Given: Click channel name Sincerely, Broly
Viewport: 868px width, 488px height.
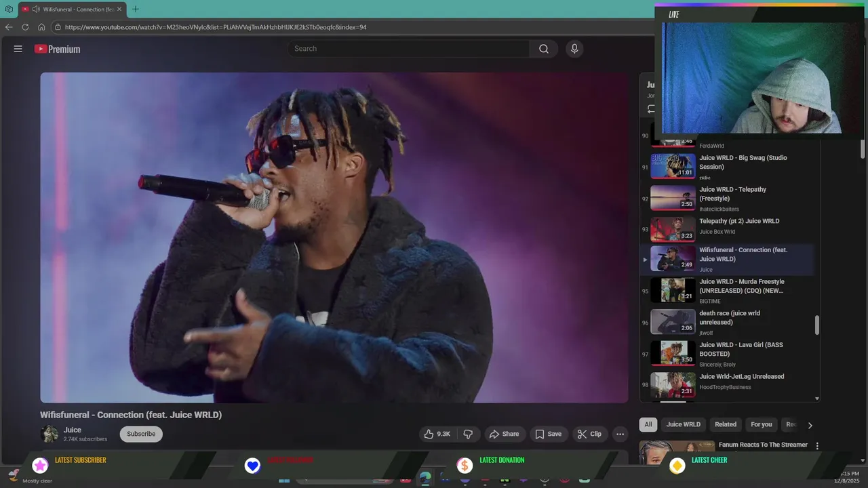Looking at the screenshot, I should [x=717, y=365].
